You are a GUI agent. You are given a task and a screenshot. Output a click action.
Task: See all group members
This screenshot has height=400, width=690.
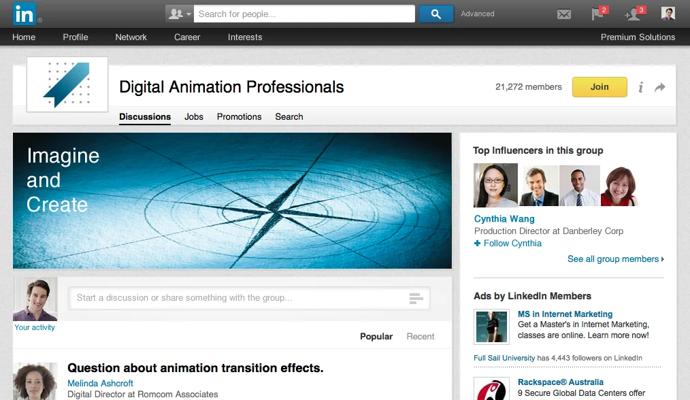[616, 259]
